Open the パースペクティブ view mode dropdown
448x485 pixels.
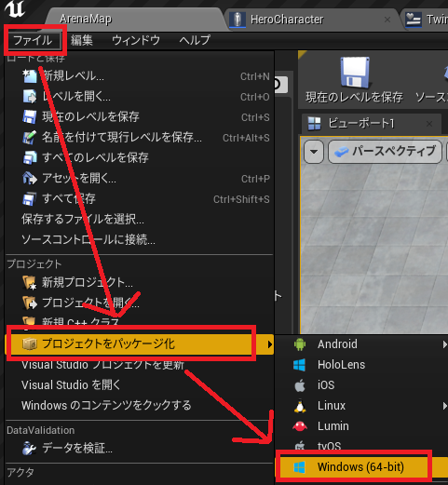(385, 152)
